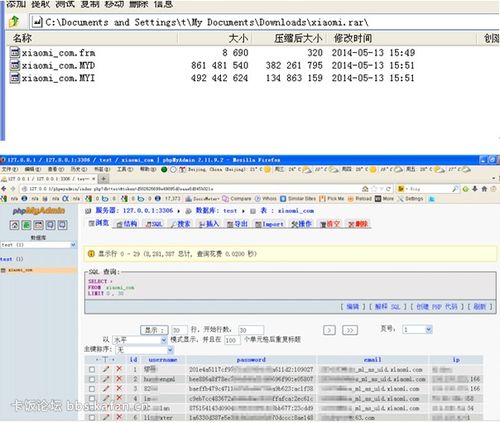The width and height of the screenshot is (500, 423).
Task: Click Similar Sites in the add-on toolbar
Action: coord(298,199)
